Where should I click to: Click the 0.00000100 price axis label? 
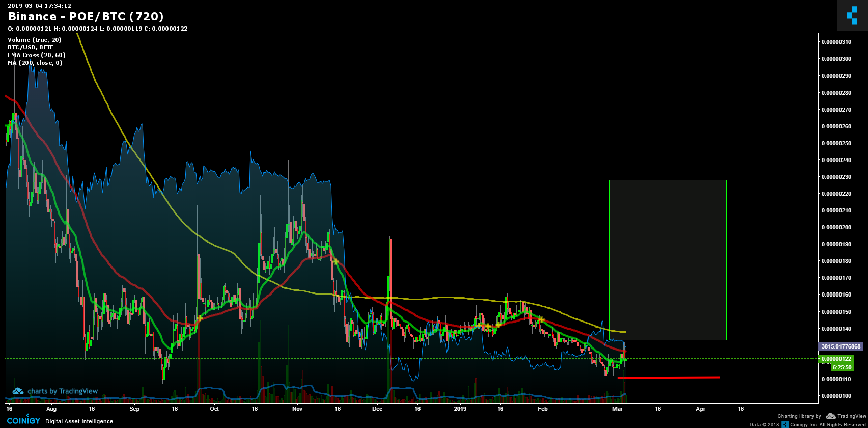836,396
